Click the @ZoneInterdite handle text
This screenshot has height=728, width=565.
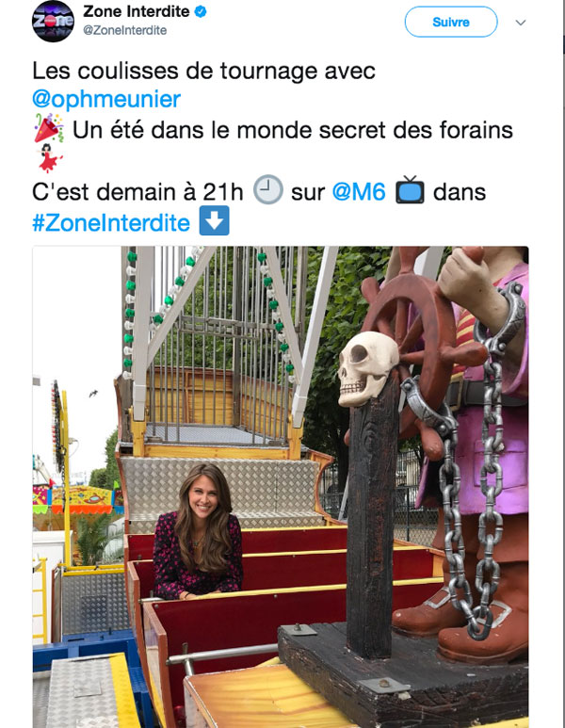(x=125, y=30)
